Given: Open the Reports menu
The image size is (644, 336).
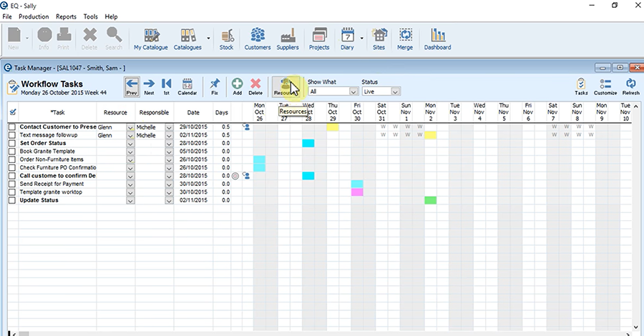Looking at the screenshot, I should click(66, 17).
